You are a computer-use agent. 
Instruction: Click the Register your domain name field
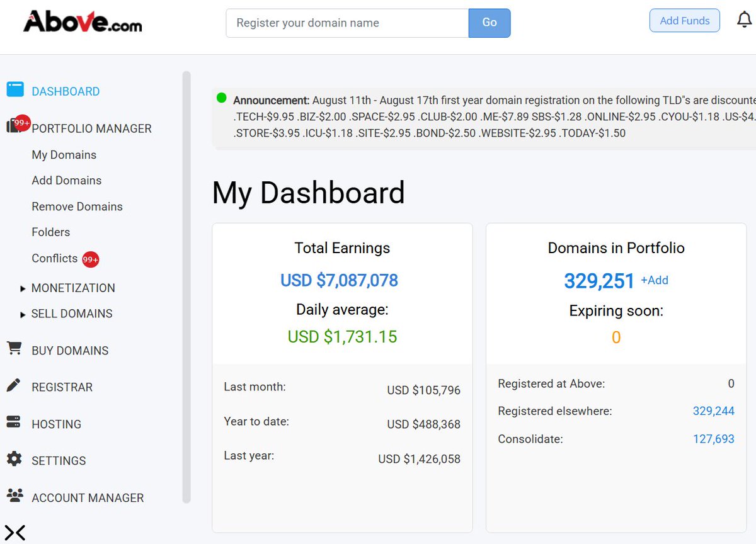347,23
